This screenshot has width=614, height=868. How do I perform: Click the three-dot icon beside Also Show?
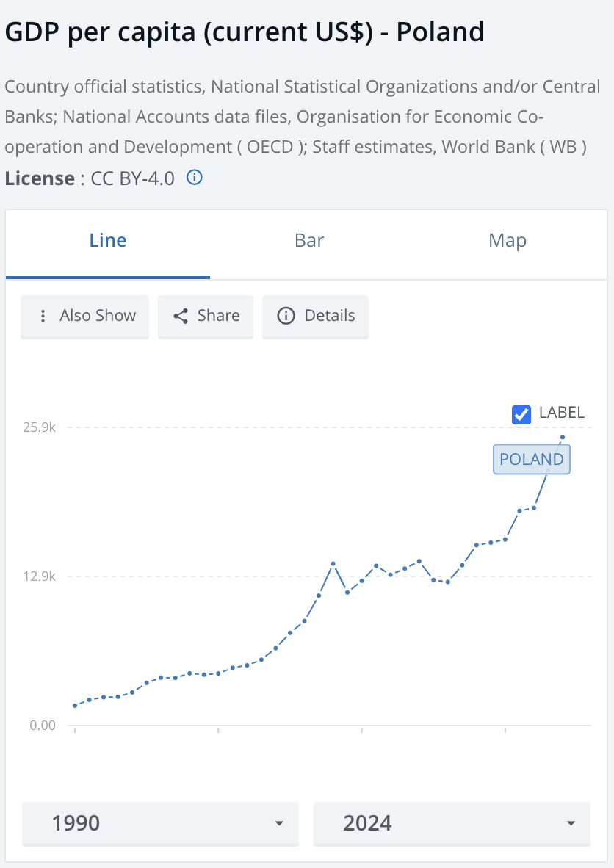[x=43, y=316]
